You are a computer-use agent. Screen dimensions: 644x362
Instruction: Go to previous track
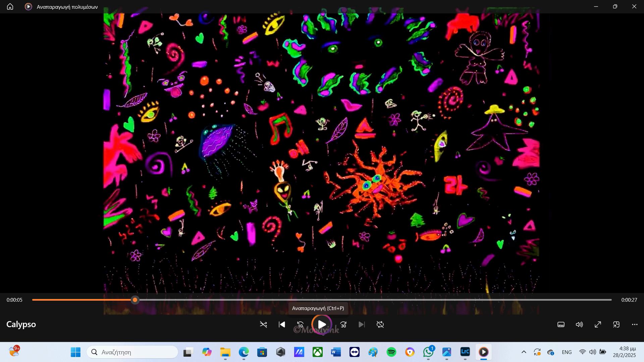282,324
